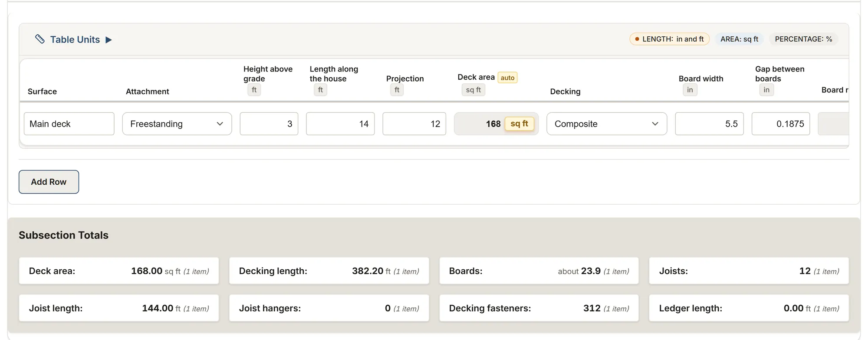The image size is (868, 340).
Task: Click the in unit tag under Gap between boards
Action: pyautogui.click(x=766, y=90)
